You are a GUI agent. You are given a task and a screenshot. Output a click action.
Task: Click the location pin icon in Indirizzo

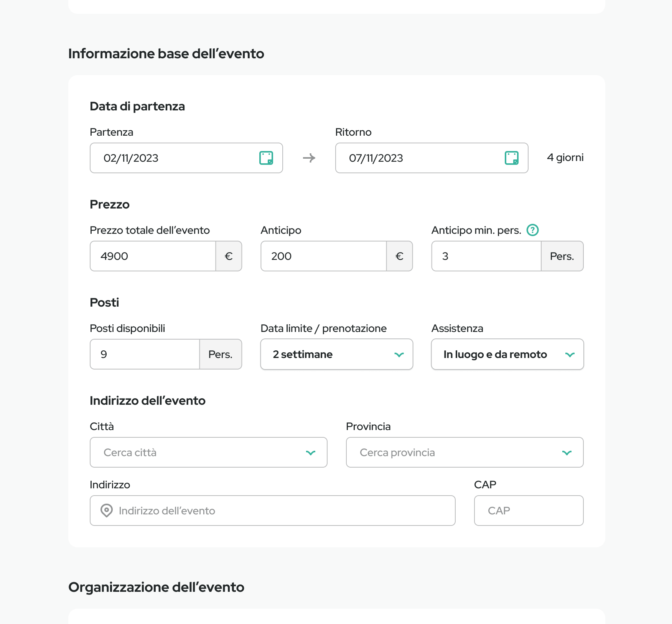[106, 511]
